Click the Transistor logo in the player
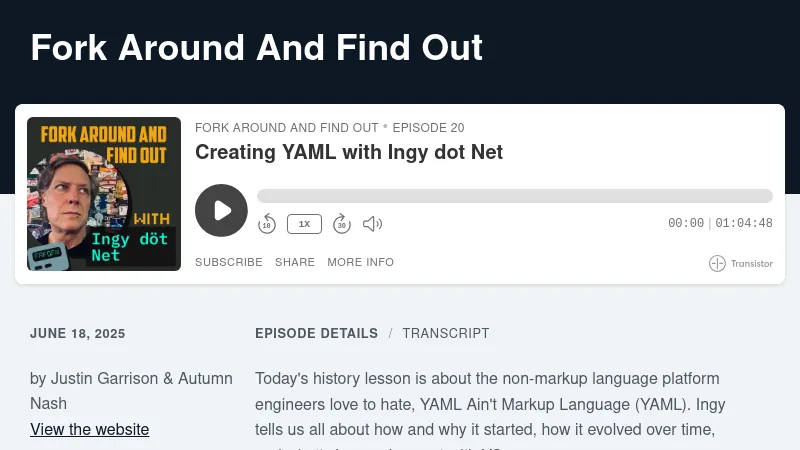Screen dimensions: 800x450 point(741,263)
